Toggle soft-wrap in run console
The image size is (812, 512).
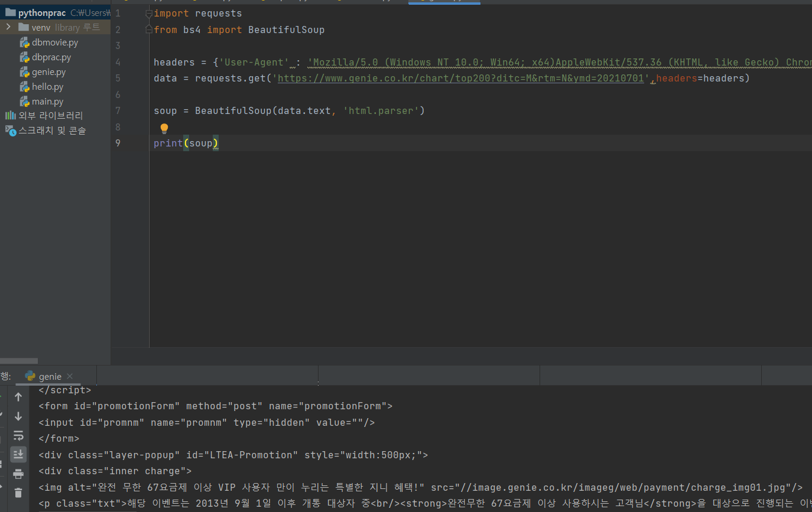tap(18, 436)
